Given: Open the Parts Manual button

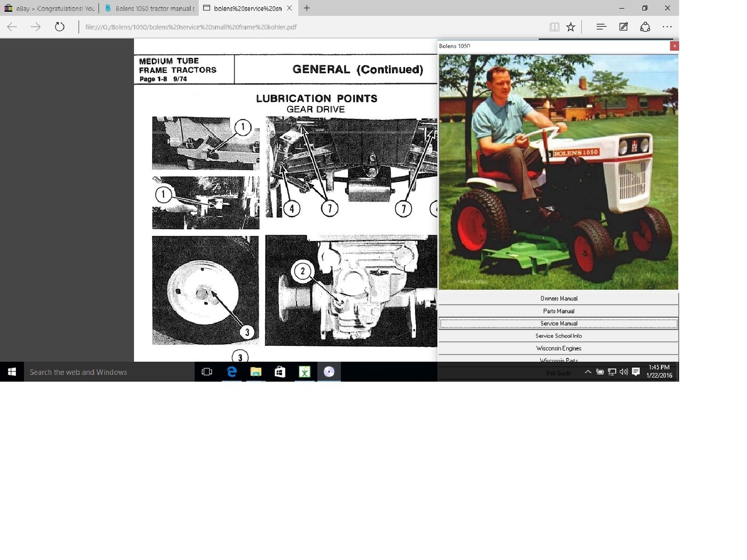Looking at the screenshot, I should (558, 311).
